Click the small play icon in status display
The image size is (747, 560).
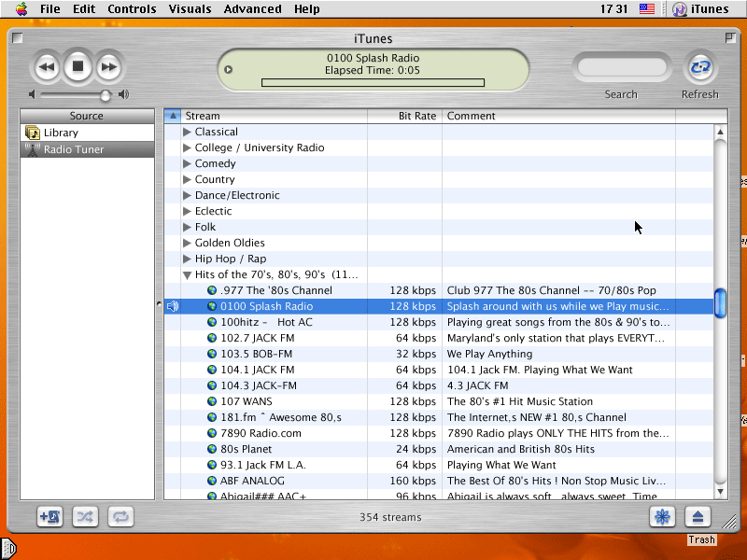click(228, 69)
